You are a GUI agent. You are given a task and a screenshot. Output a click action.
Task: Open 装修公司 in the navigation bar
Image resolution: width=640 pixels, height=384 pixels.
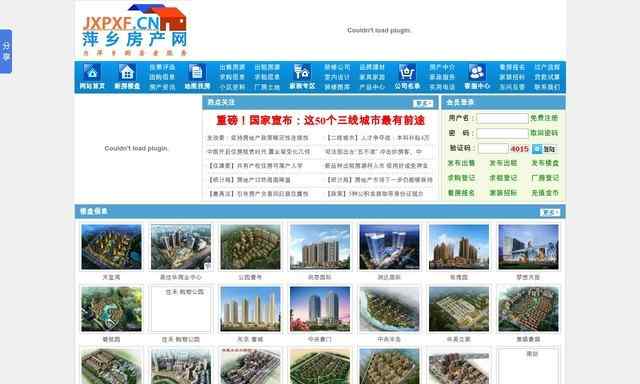click(337, 67)
